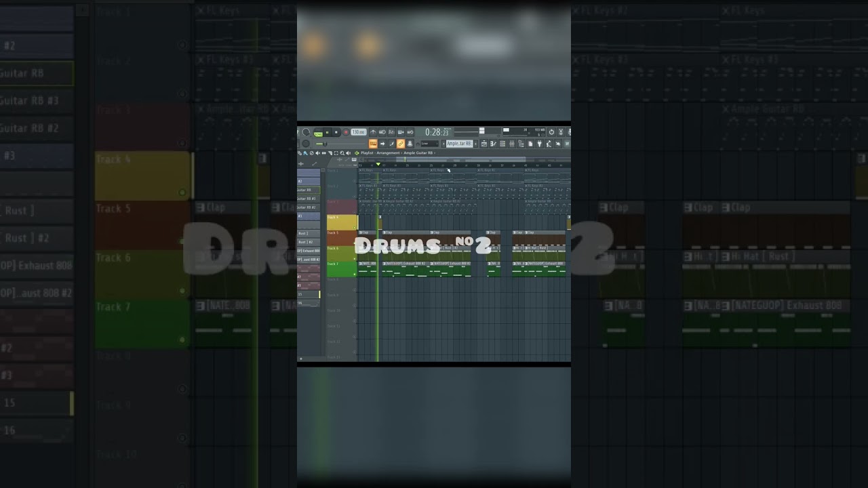The height and width of the screenshot is (488, 868).
Task: Click the plus button below the picker
Action: [x=300, y=358]
